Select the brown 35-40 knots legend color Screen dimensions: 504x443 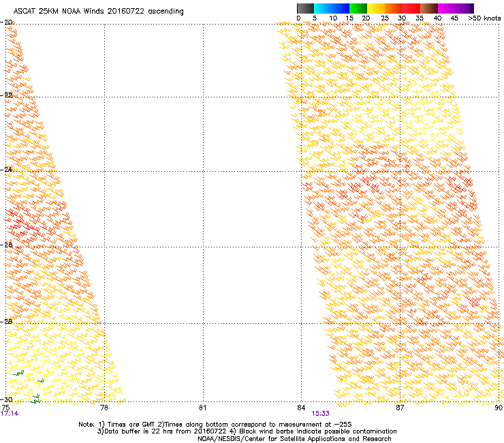[x=429, y=8]
